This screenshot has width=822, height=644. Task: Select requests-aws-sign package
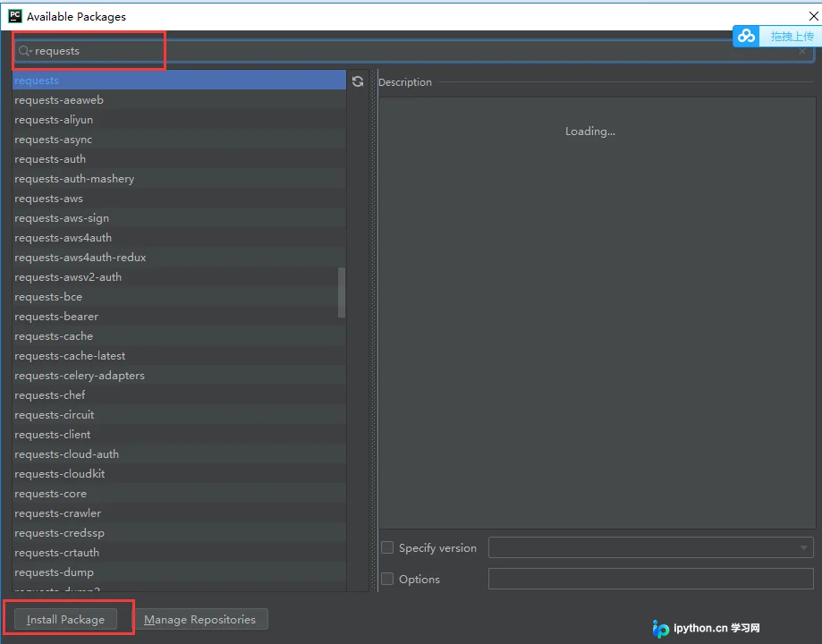(x=179, y=217)
